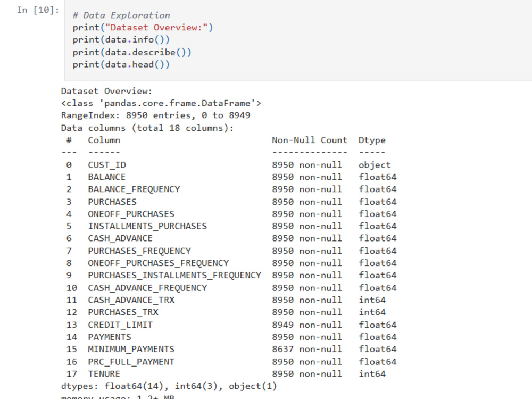
Task: Click the In [10] cell prompt
Action: point(38,10)
